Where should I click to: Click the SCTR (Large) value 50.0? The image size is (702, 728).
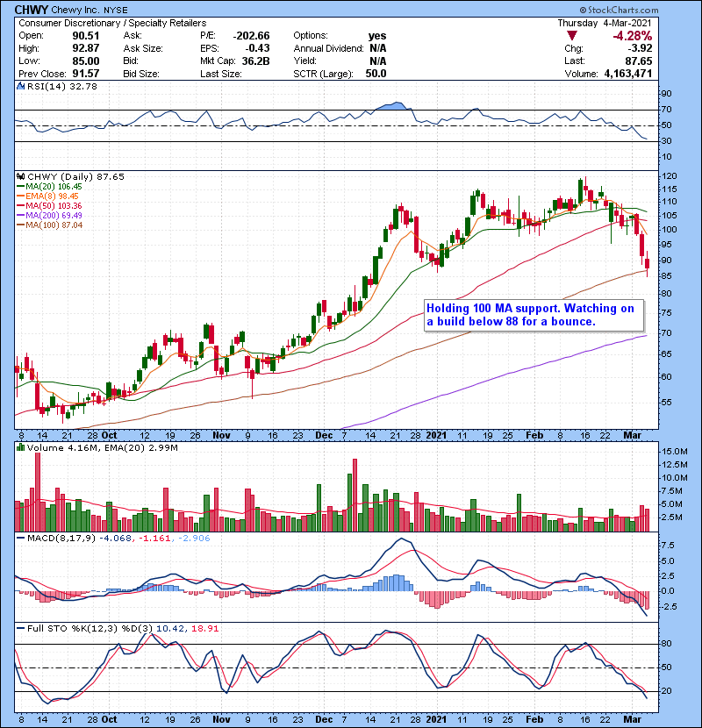tap(376, 74)
